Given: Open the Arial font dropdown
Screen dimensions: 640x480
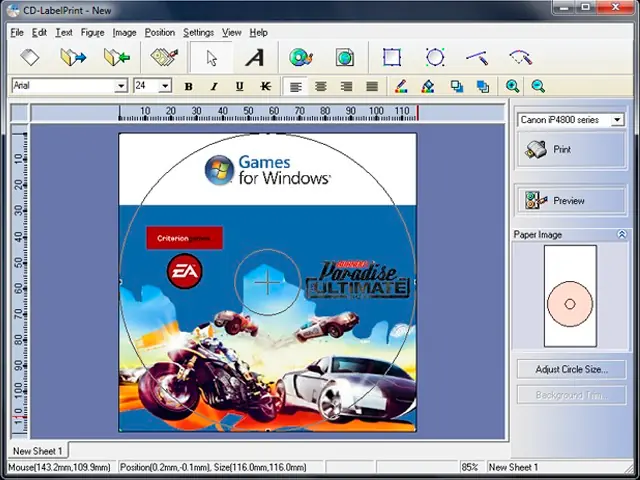Looking at the screenshot, I should point(121,86).
